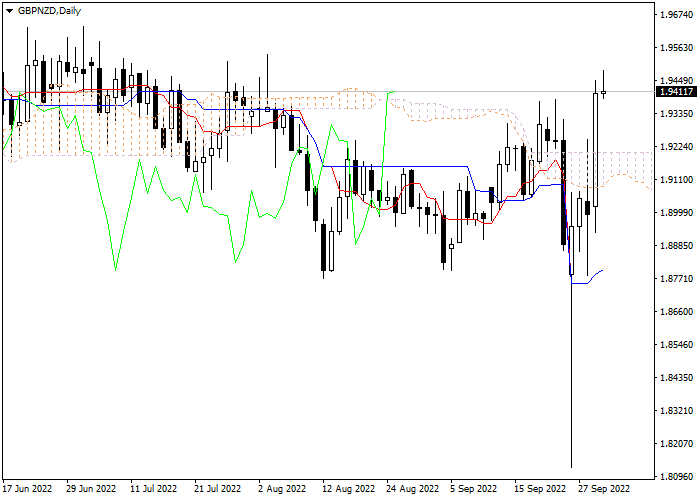700x500 pixels.
Task: Click the 5 Sep 2022 date label
Action: coord(474,489)
